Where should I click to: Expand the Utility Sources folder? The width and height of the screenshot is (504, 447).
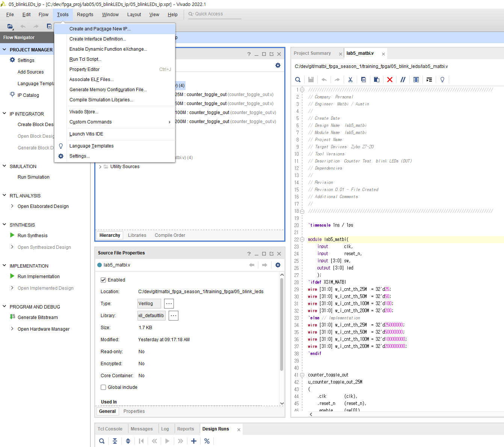(x=100, y=167)
